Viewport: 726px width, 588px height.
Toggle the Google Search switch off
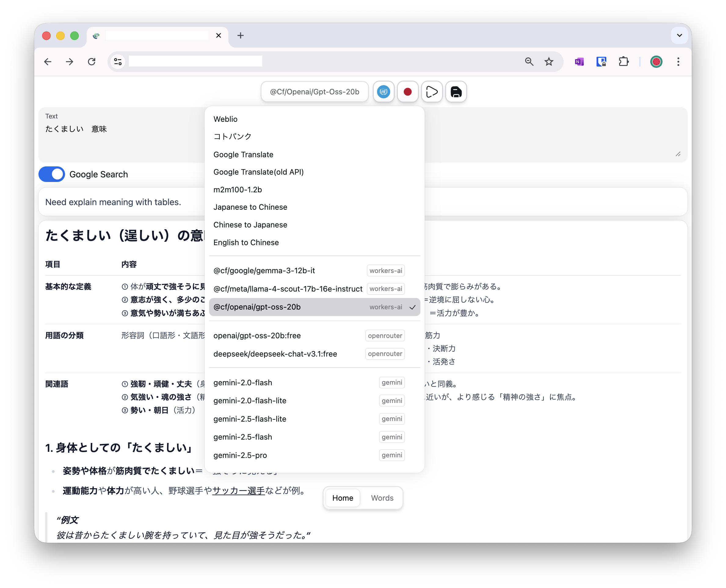52,174
